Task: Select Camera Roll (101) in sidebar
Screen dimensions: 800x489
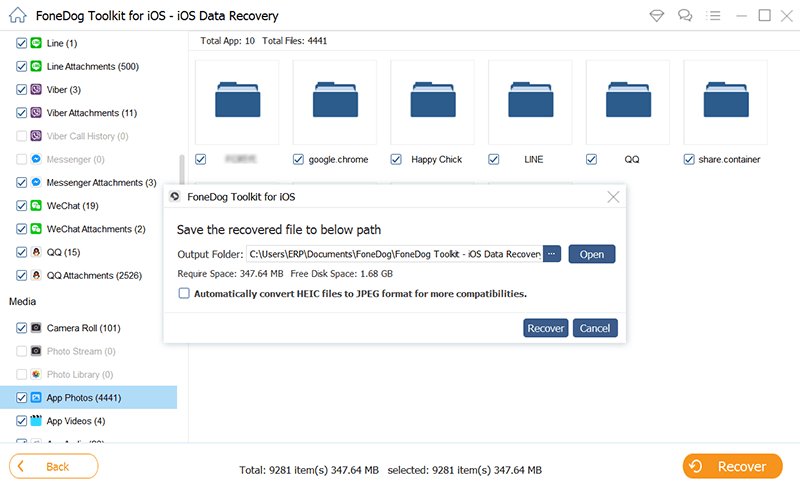Action: coord(84,328)
